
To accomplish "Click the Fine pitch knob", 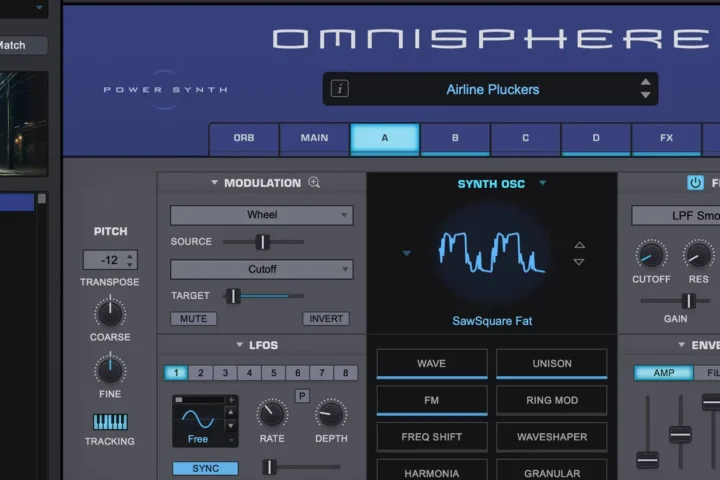I will (110, 370).
